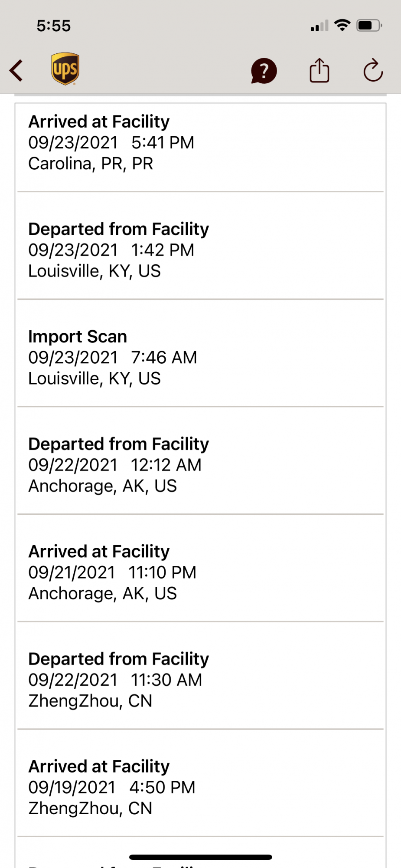Select the Import Scan Louisville entry
Screen dimensions: 401x868
[200, 353]
